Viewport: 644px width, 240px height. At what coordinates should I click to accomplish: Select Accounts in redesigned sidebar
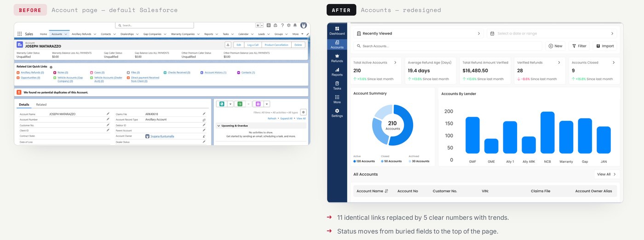click(337, 44)
